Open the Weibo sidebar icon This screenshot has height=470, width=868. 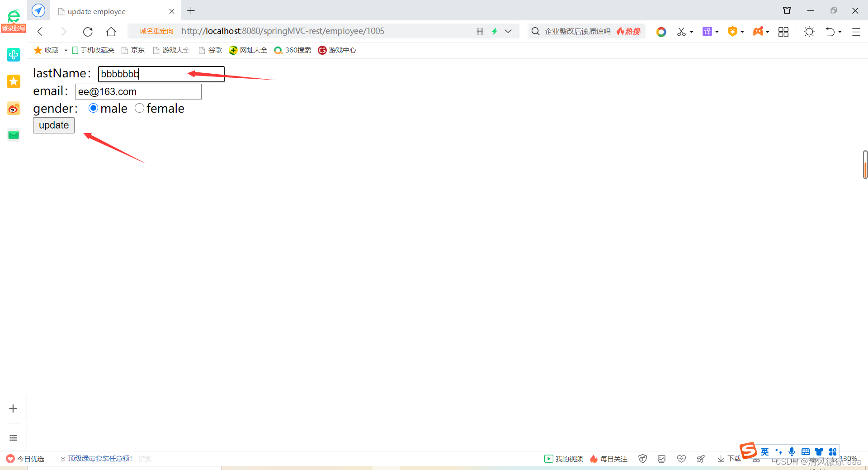click(x=14, y=108)
